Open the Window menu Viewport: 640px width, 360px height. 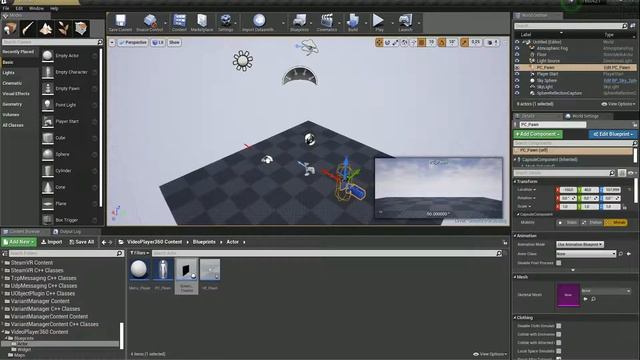click(36, 8)
